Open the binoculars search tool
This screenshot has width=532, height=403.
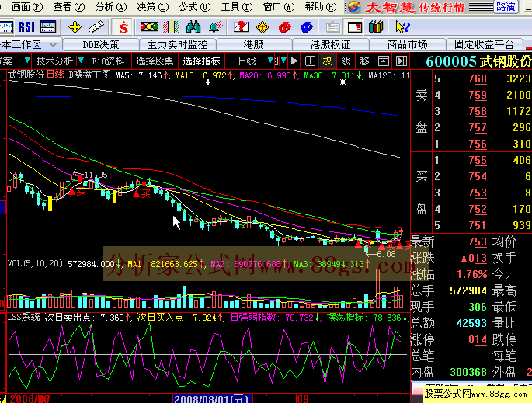click(x=193, y=27)
